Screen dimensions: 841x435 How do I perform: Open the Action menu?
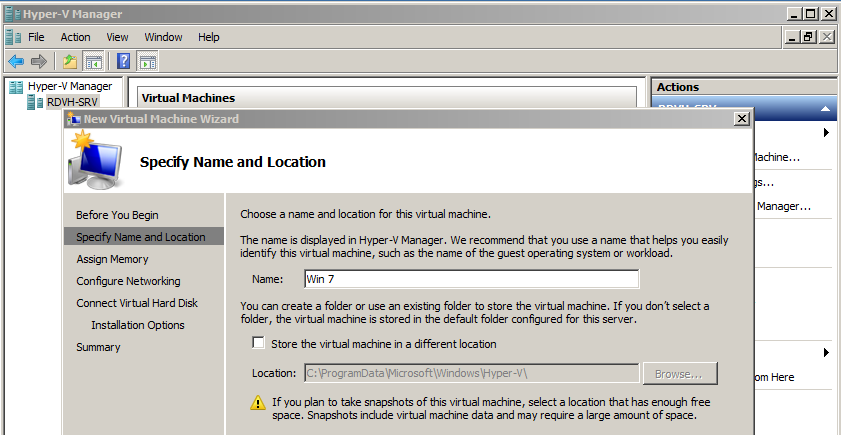click(x=75, y=37)
